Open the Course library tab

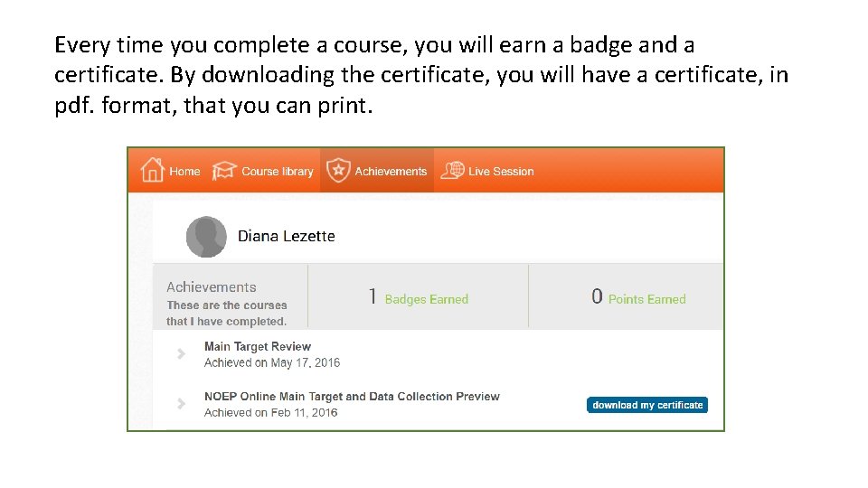click(278, 171)
